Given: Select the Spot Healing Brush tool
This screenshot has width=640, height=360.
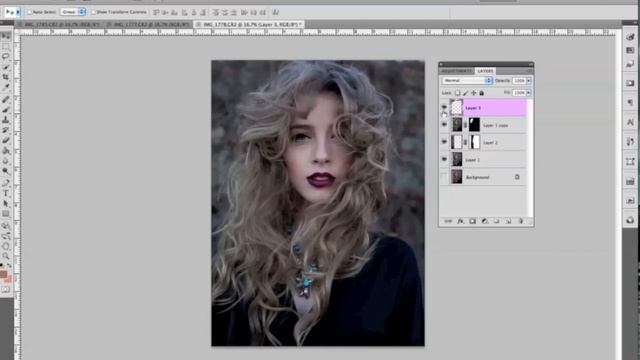Looking at the screenshot, I should [x=6, y=99].
